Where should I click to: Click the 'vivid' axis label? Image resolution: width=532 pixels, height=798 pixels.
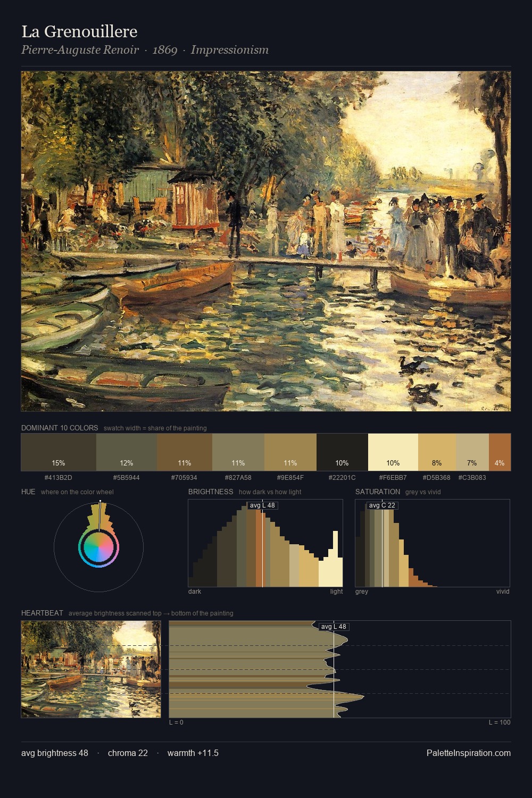click(x=503, y=592)
